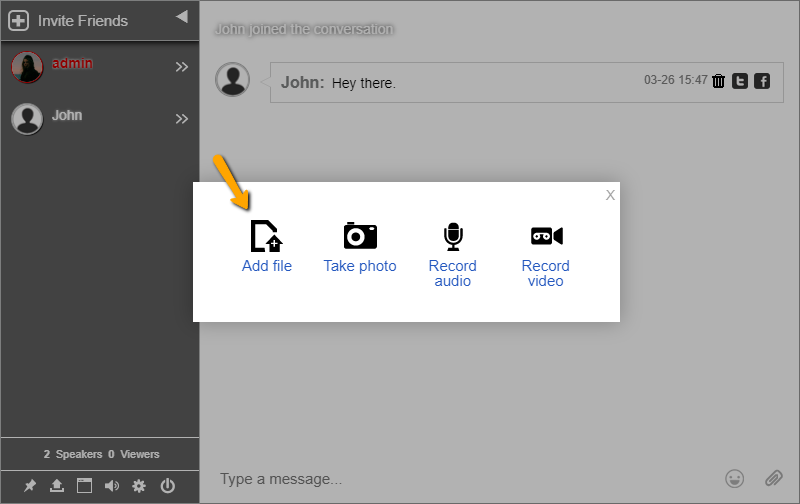Viewport: 800px width, 504px height.
Task: Choose Take photo camera icon
Action: pos(360,237)
